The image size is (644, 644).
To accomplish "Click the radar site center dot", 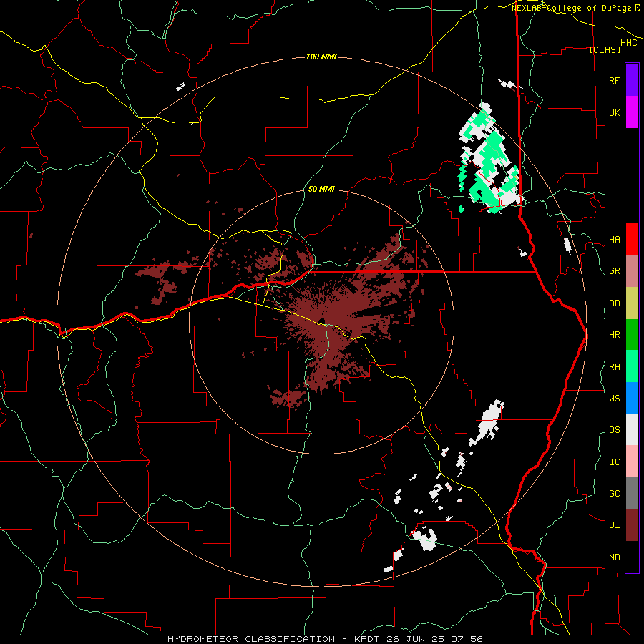I will click(321, 321).
